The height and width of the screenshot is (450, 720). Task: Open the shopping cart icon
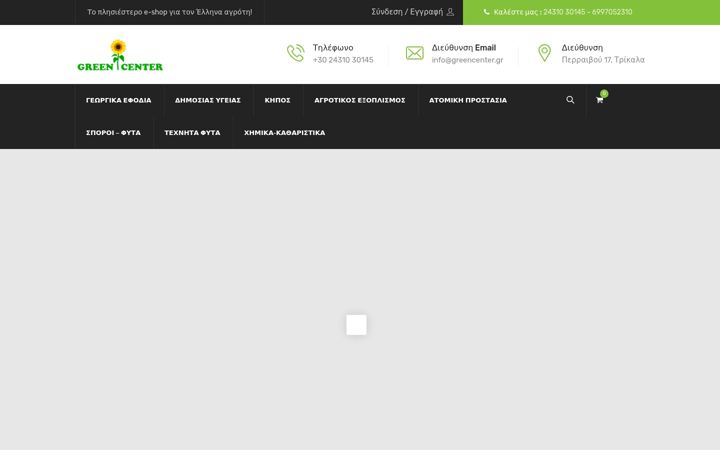(x=599, y=100)
